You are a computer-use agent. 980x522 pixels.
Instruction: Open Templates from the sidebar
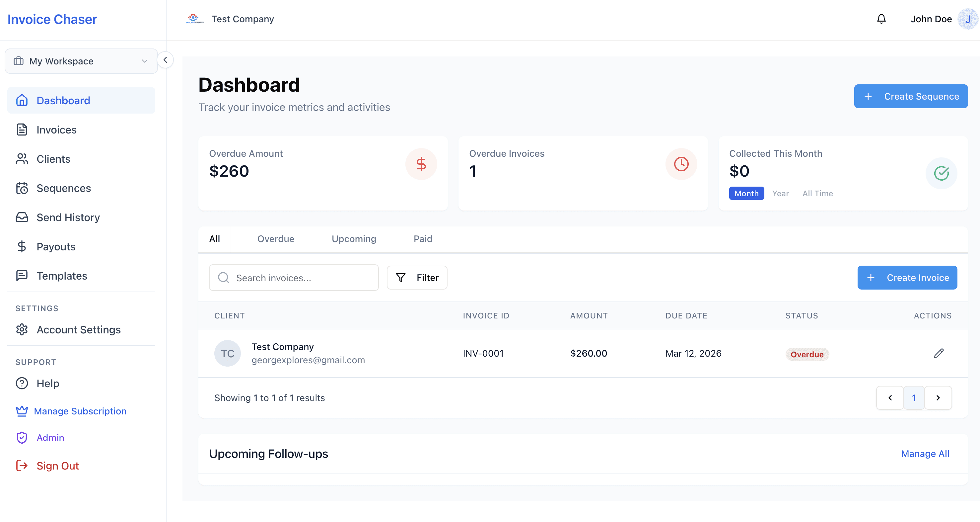pyautogui.click(x=62, y=276)
